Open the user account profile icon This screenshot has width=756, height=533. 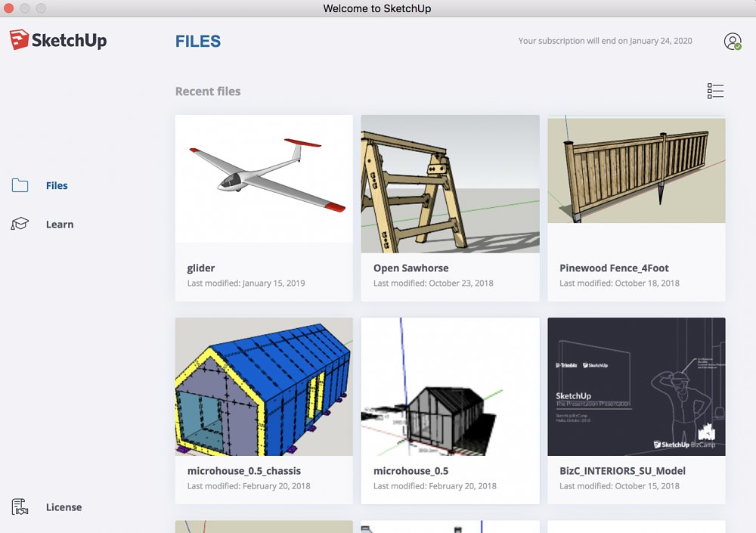click(x=732, y=42)
